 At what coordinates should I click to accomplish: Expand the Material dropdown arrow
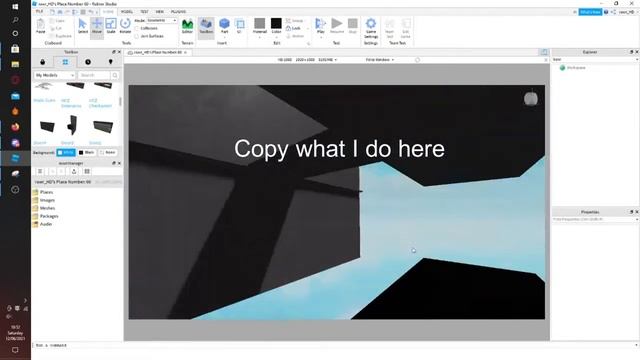pyautogui.click(x=260, y=38)
